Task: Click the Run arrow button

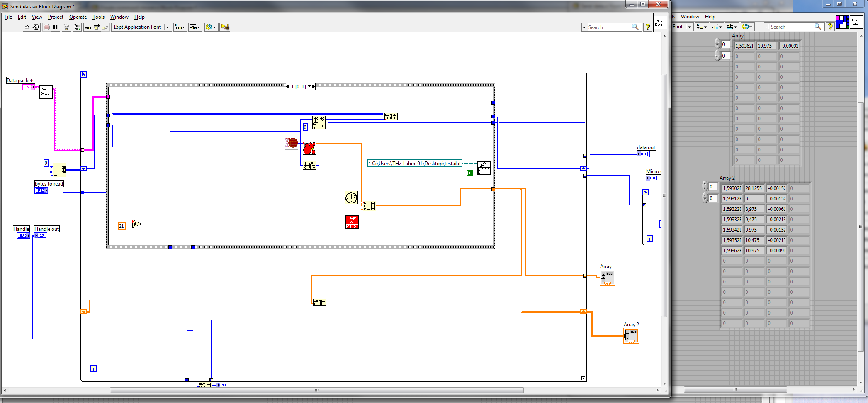Action: [x=27, y=27]
